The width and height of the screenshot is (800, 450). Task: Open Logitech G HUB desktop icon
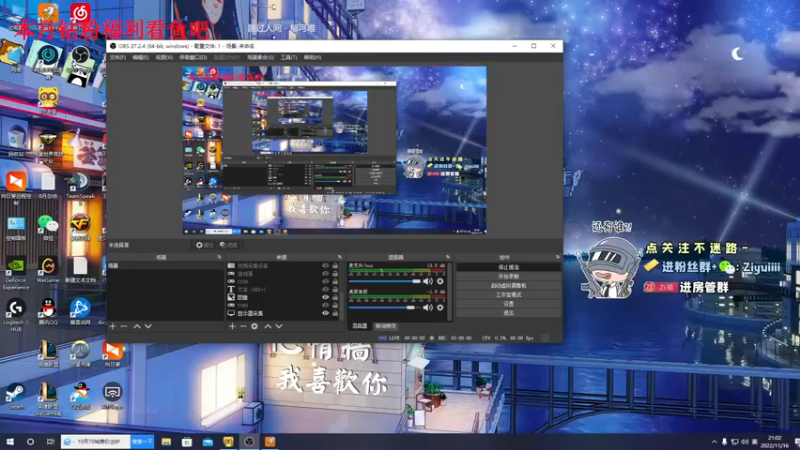point(16,315)
